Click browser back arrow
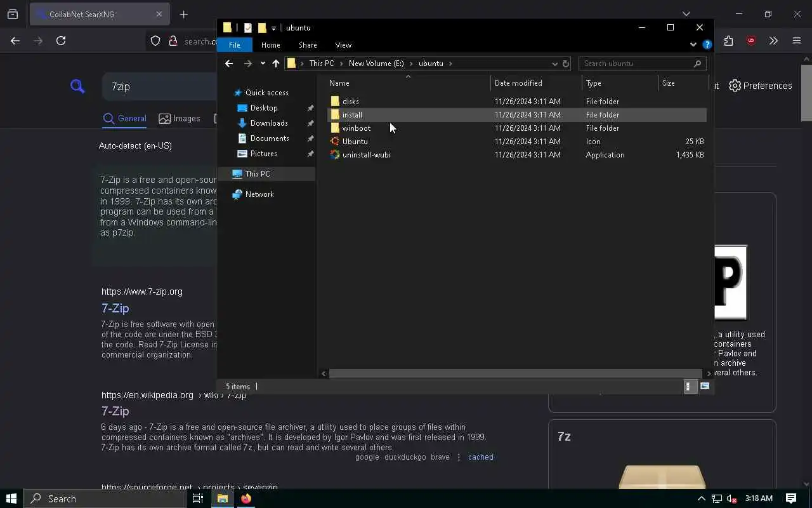The width and height of the screenshot is (812, 508). [15, 41]
